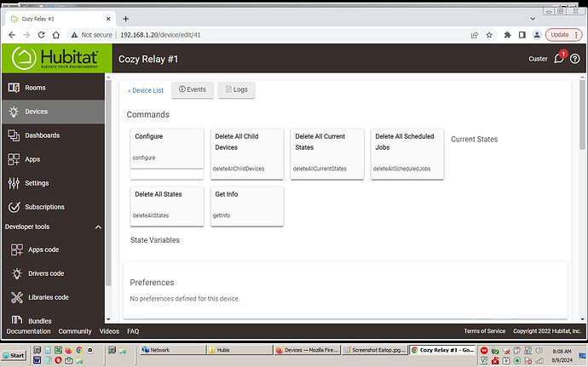Go back to previous page
The image size is (588, 367).
12,35
